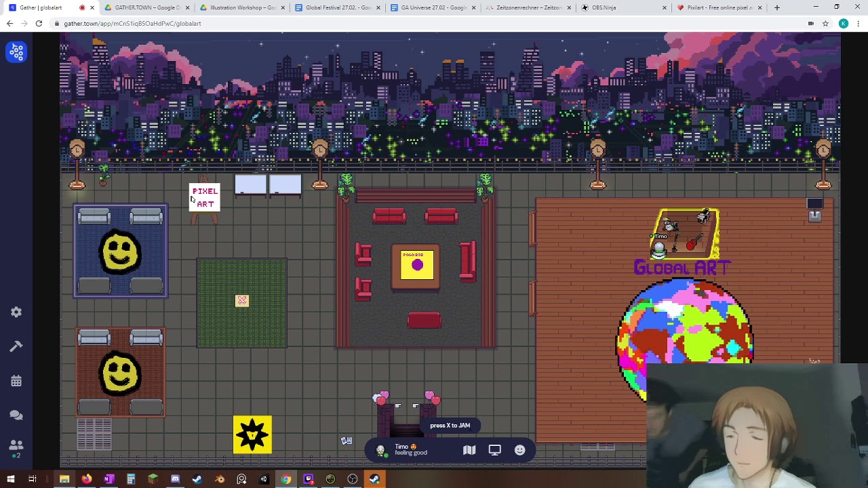The height and width of the screenshot is (488, 868).
Task: Click the gather.town address bar
Action: tap(434, 24)
